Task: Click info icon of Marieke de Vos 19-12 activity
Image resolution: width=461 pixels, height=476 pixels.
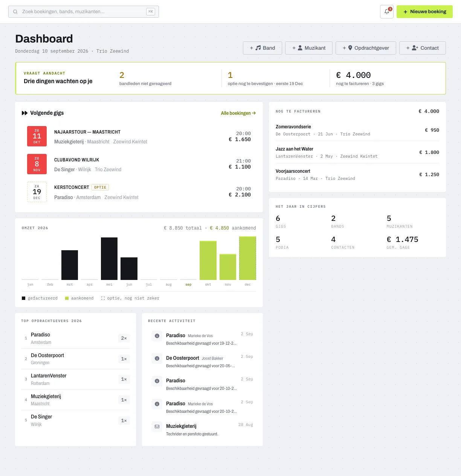Action: pos(157,336)
